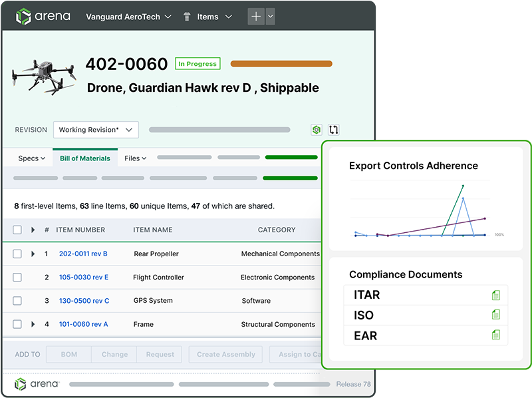Click the Structural Components category cell
This screenshot has width=532, height=398.
pos(278,324)
